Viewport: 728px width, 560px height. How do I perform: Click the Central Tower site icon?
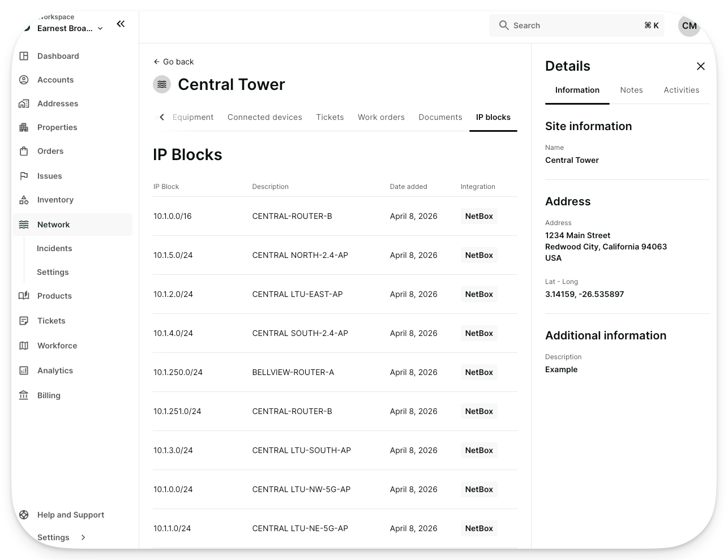(162, 84)
